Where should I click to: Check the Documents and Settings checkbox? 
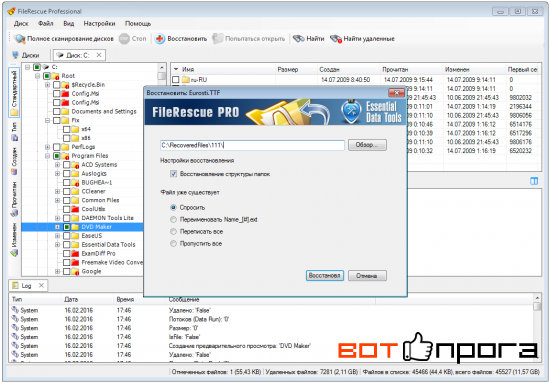56,112
